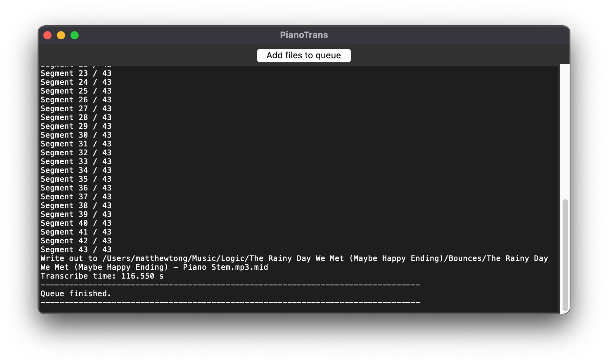Click the PianoTrans title in the title bar
Screen dimensions: 608x364
[304, 35]
